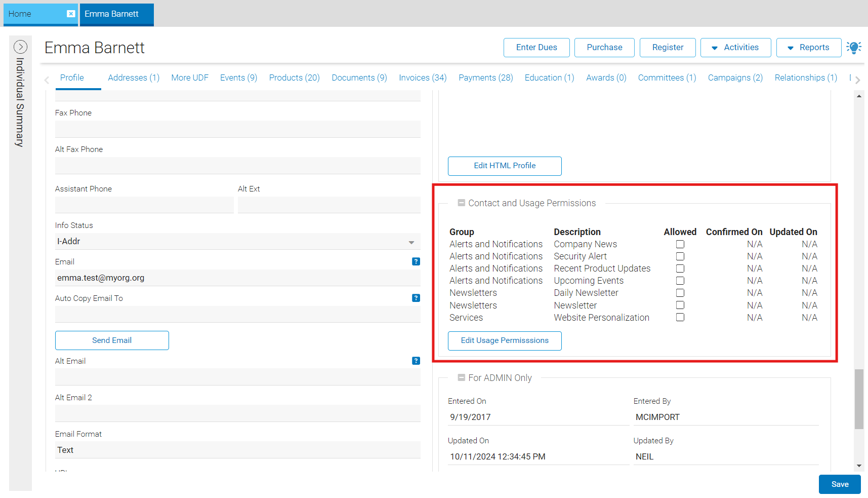This screenshot has height=498, width=868.
Task: Open the Reports dropdown menu
Action: click(808, 48)
